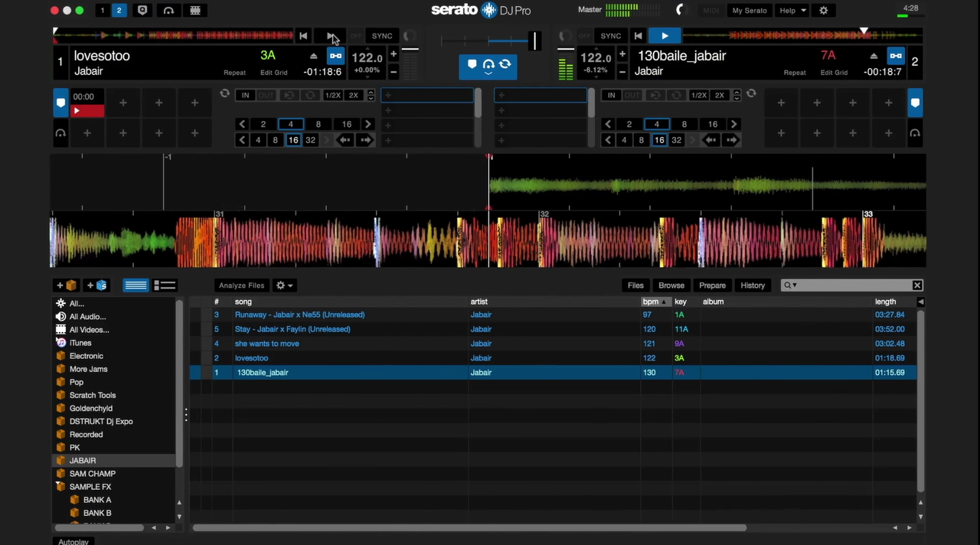Image resolution: width=980 pixels, height=545 pixels.
Task: Open the History panel tab
Action: tap(753, 286)
